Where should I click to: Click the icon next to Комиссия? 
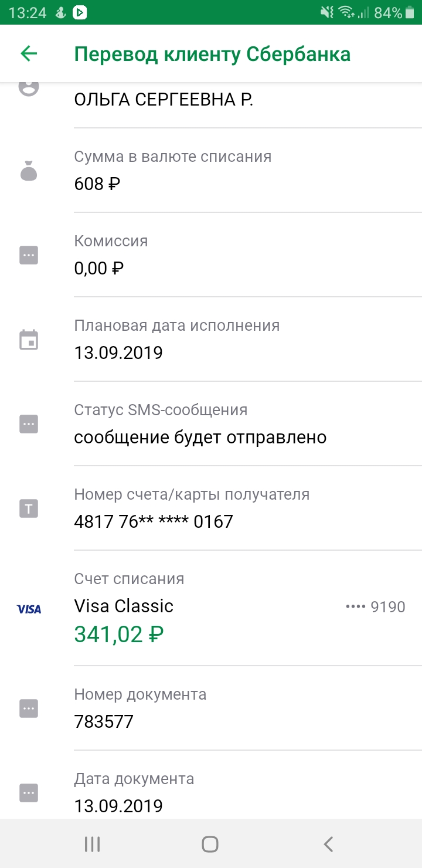coord(29,255)
